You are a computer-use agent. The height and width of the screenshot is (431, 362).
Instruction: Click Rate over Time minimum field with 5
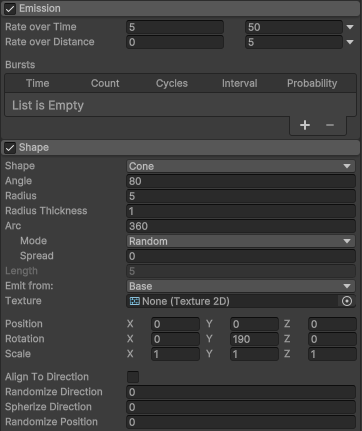pyautogui.click(x=175, y=27)
